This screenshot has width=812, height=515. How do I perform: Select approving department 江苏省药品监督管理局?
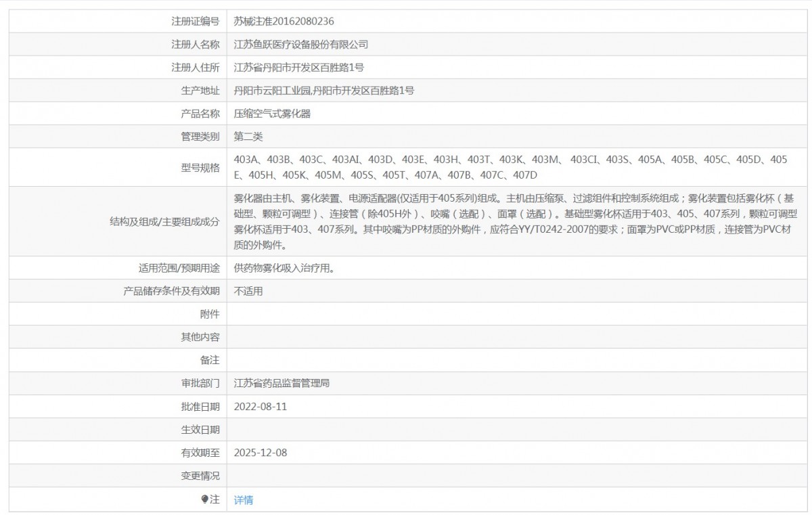[x=282, y=383]
